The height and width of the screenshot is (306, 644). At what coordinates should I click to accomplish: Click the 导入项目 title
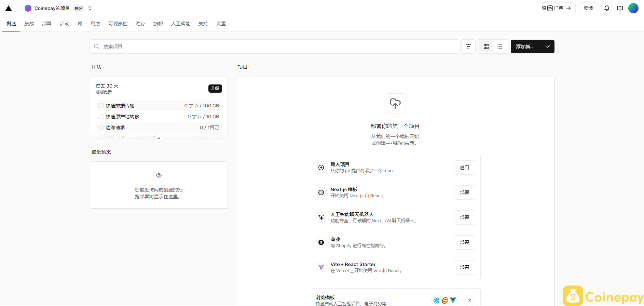340,164
